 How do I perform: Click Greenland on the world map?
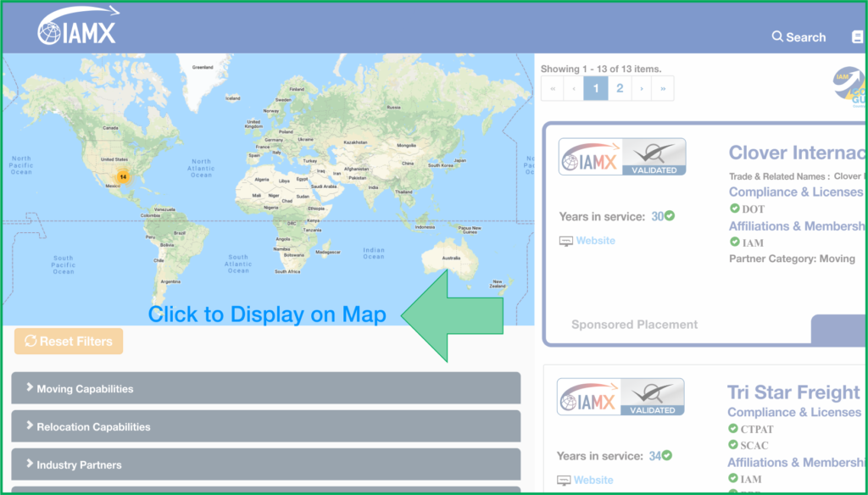click(203, 67)
